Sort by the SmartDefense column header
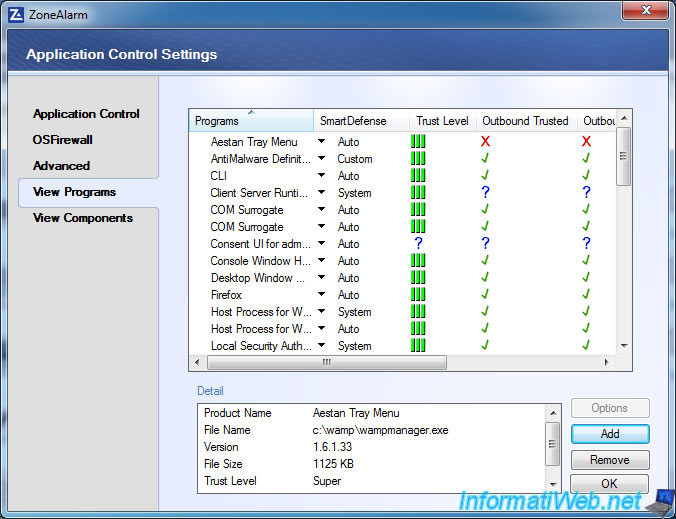The height and width of the screenshot is (519, 676). click(x=361, y=120)
